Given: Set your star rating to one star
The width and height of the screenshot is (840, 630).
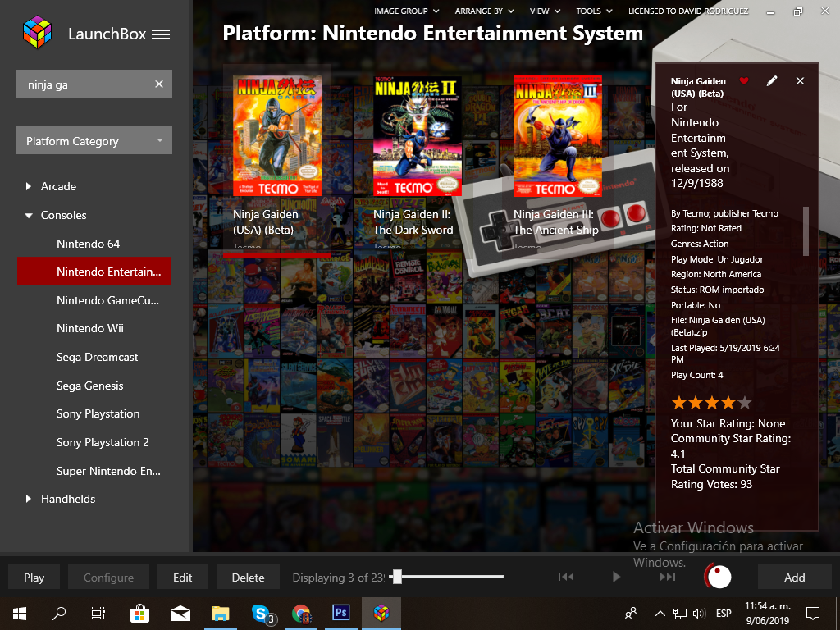Looking at the screenshot, I should click(x=678, y=402).
